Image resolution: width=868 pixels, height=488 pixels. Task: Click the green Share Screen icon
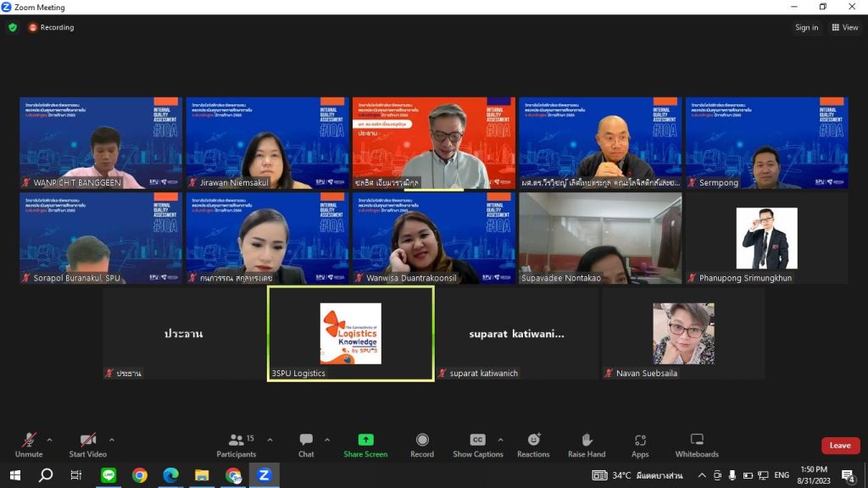pos(365,440)
